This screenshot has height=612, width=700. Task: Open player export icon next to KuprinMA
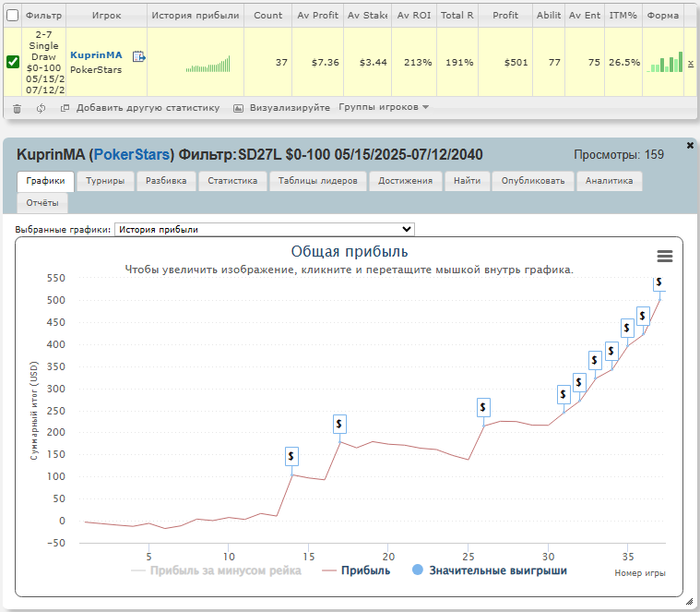point(139,57)
